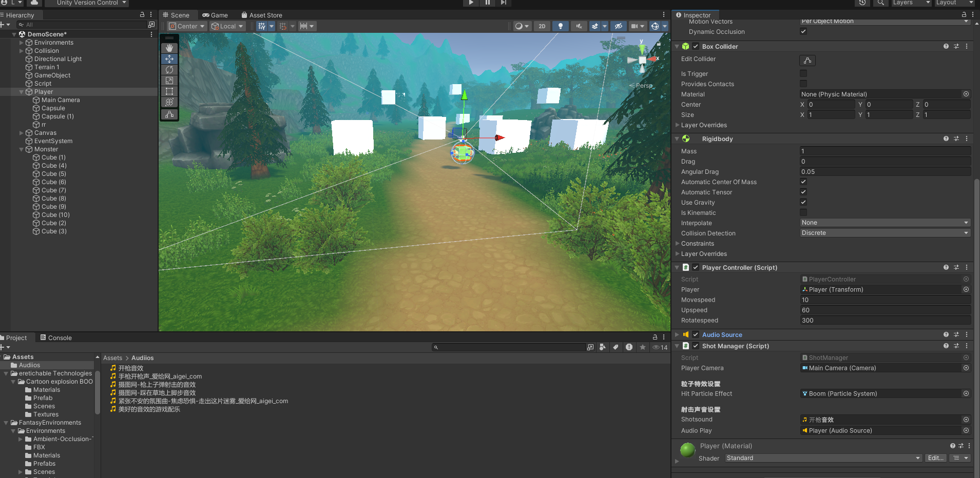The image size is (980, 478).
Task: Open object picker for Material field
Action: coord(966,94)
